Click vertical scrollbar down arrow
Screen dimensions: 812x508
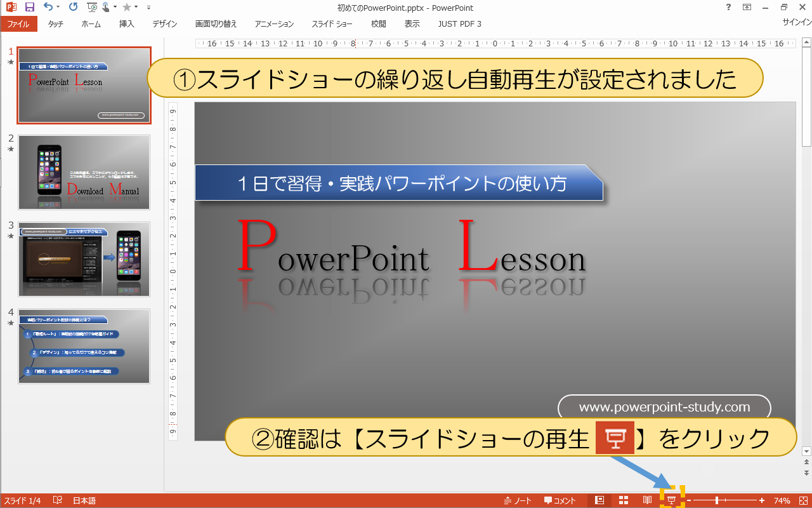(806, 450)
